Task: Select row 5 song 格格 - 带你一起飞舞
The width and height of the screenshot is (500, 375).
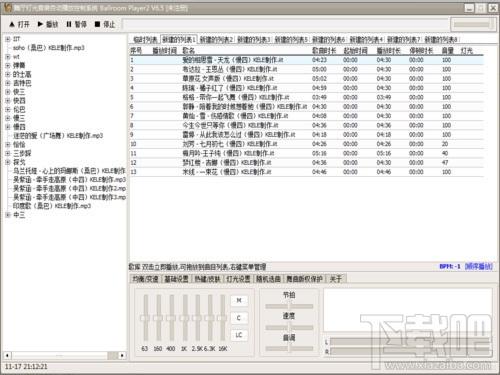Action: [307, 97]
